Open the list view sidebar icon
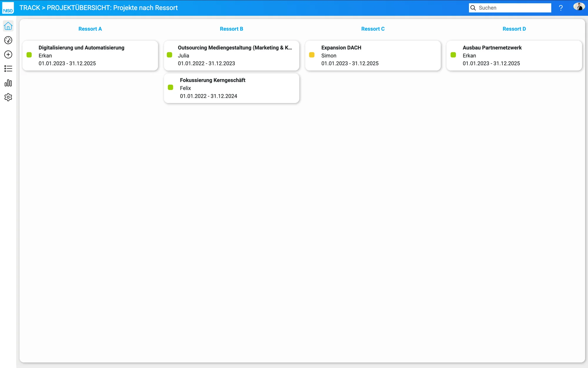This screenshot has height=368, width=588. [8, 69]
